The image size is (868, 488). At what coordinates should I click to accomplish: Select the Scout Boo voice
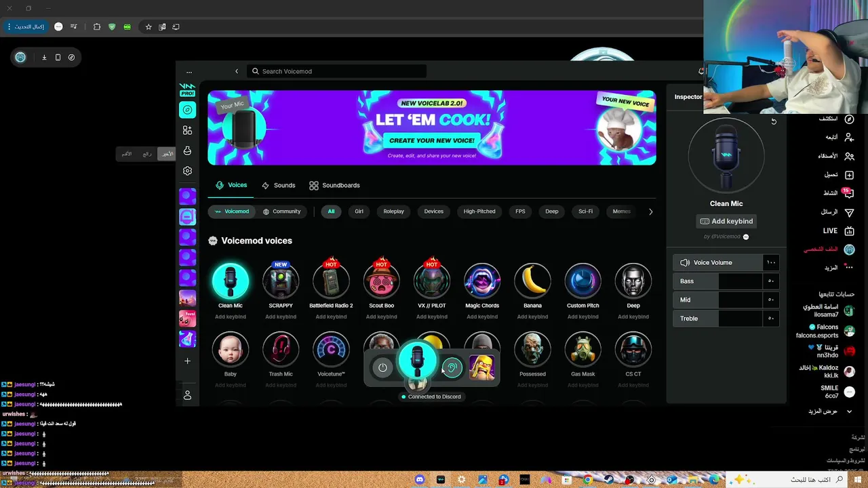381,281
